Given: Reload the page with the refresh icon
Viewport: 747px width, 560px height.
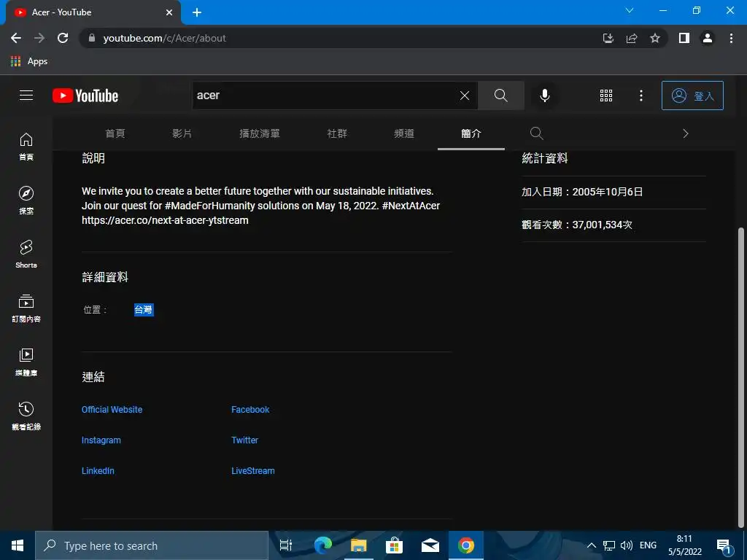Looking at the screenshot, I should pyautogui.click(x=63, y=38).
